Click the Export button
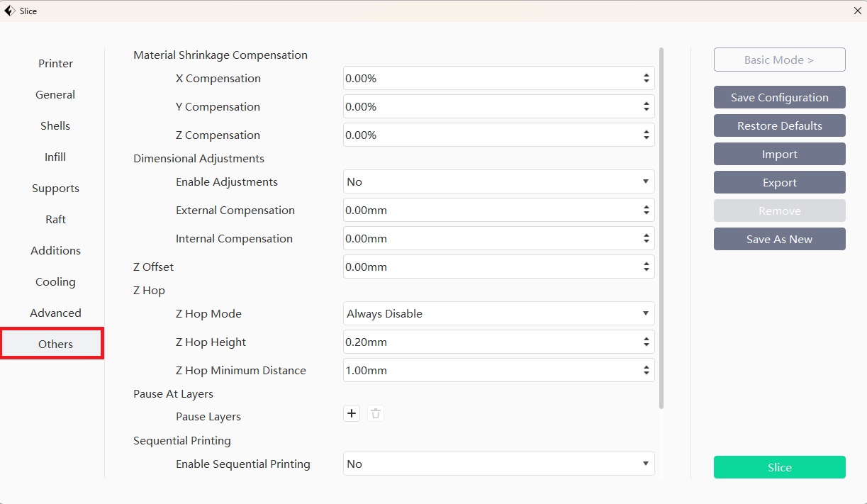The height and width of the screenshot is (504, 867). pyautogui.click(x=779, y=183)
